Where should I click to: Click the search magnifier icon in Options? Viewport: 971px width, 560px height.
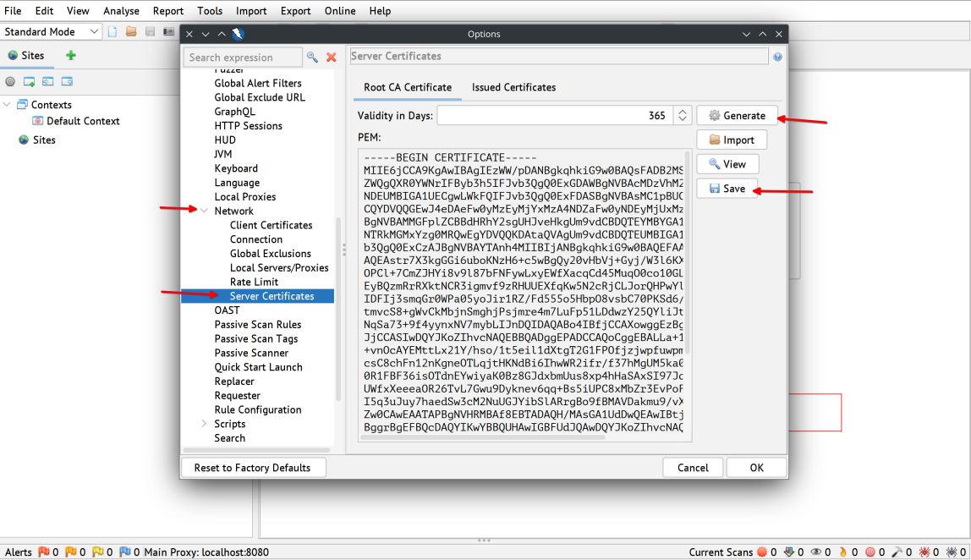(x=312, y=58)
